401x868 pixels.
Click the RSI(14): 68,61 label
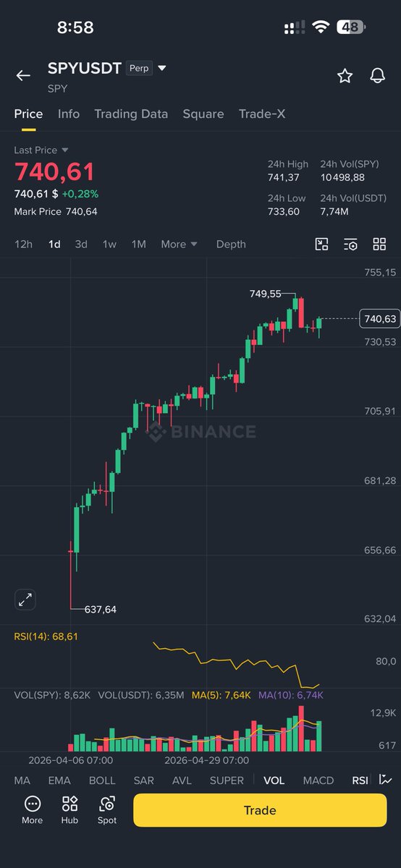(46, 637)
